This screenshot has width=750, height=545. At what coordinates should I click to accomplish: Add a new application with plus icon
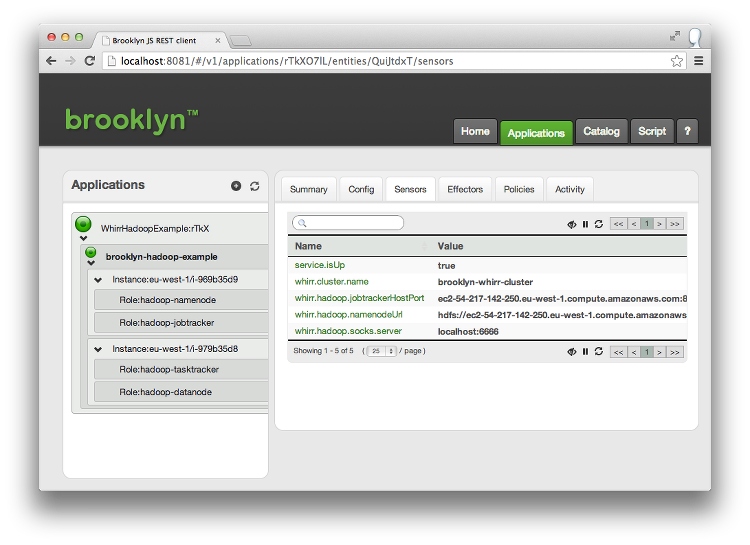pos(236,186)
